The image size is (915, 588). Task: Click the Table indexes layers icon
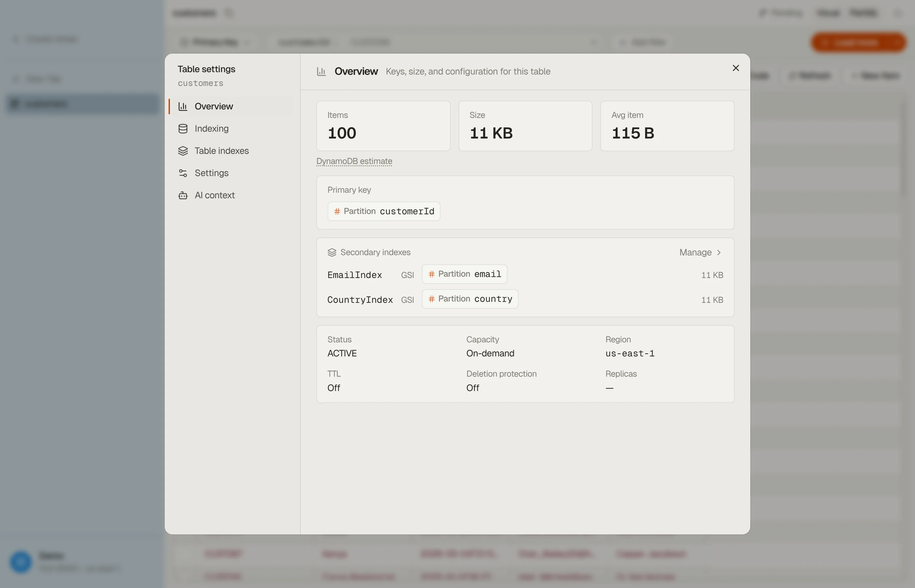click(183, 151)
